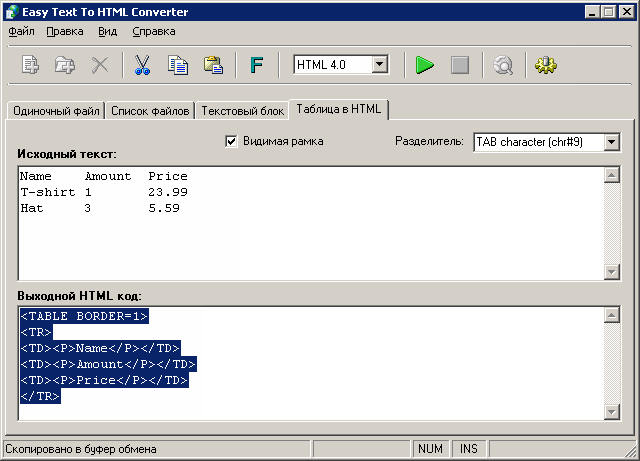Copy with the two-pages toolbar icon
The width and height of the screenshot is (640, 461).
(178, 65)
